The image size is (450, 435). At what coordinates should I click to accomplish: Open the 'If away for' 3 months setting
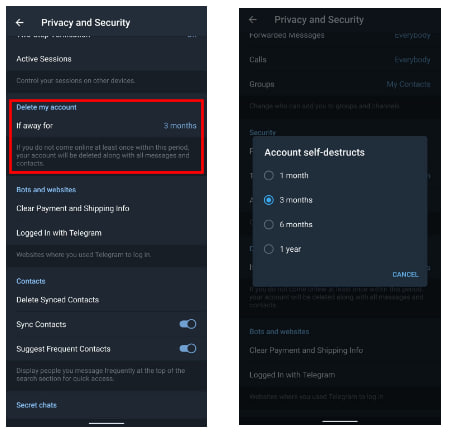(x=106, y=126)
